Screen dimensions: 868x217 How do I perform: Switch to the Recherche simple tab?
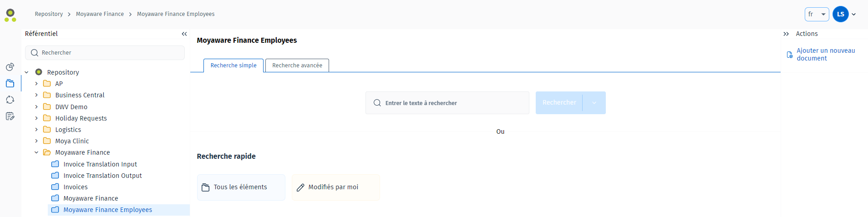233,66
